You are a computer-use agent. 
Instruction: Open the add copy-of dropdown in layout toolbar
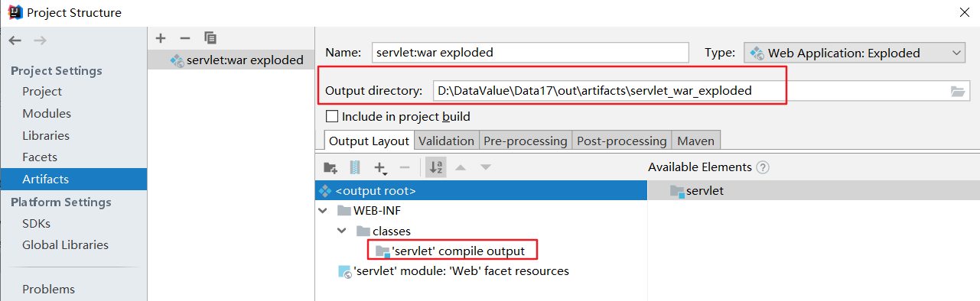point(380,168)
